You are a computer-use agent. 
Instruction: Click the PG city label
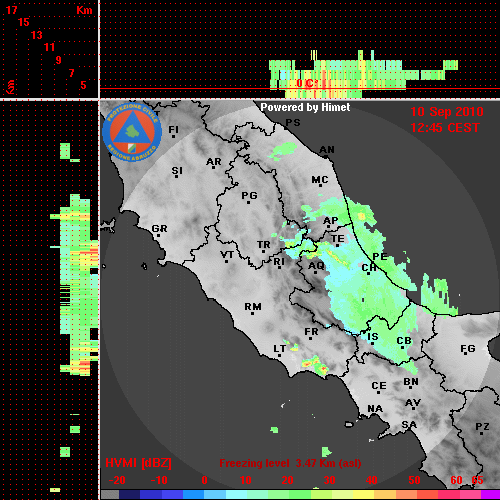pos(249,195)
